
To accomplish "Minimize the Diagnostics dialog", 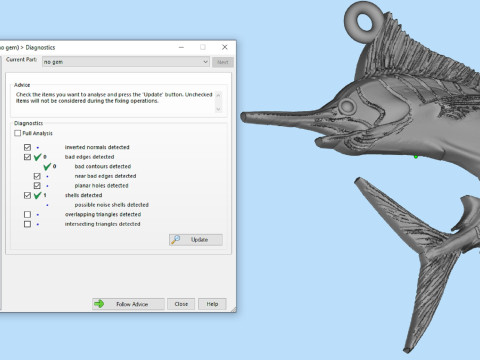I will (x=181, y=47).
